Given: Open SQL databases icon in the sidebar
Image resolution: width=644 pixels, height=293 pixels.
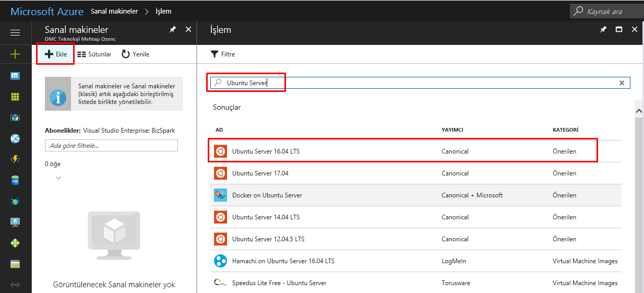Looking at the screenshot, I should (15, 180).
